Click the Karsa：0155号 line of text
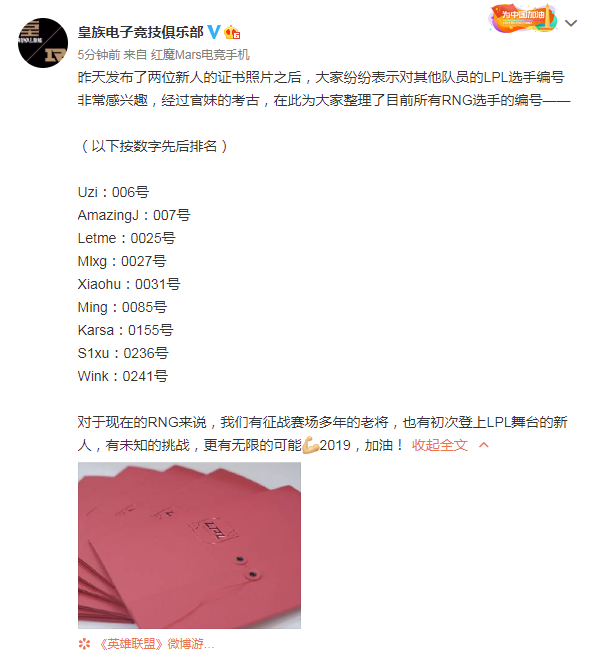The width and height of the screenshot is (590, 656). pos(125,330)
